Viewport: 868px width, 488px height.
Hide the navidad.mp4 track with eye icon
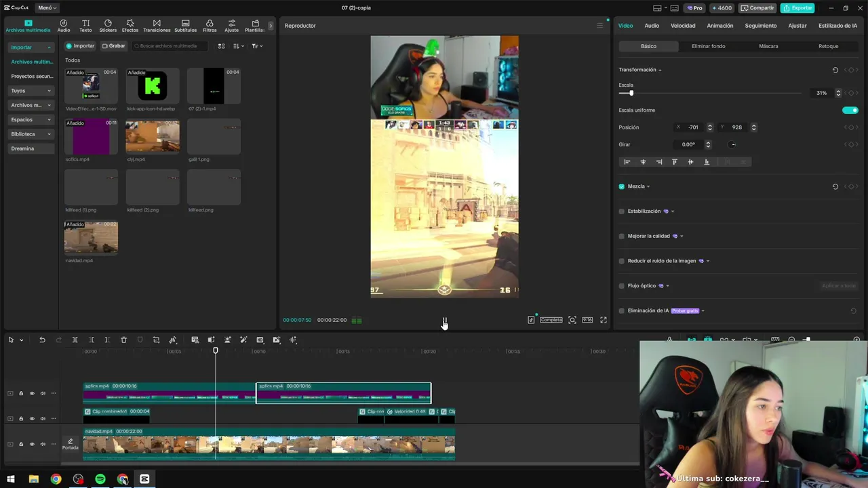click(x=32, y=444)
